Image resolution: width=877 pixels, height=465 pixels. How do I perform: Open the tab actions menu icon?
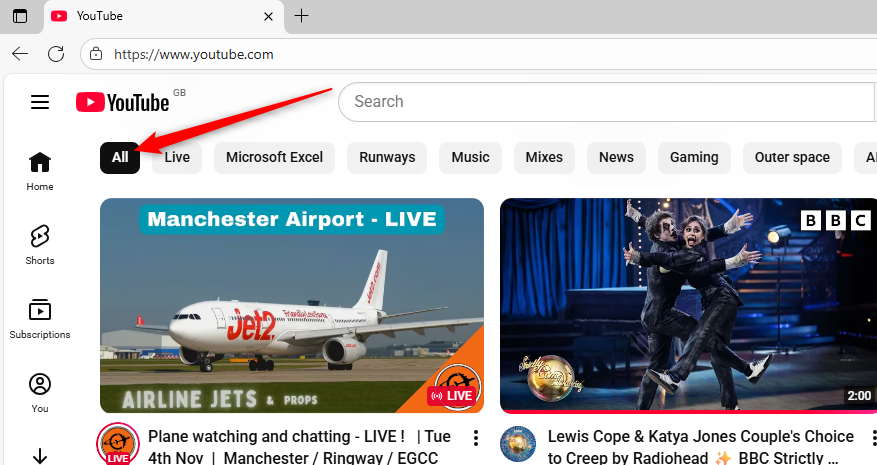[20, 16]
